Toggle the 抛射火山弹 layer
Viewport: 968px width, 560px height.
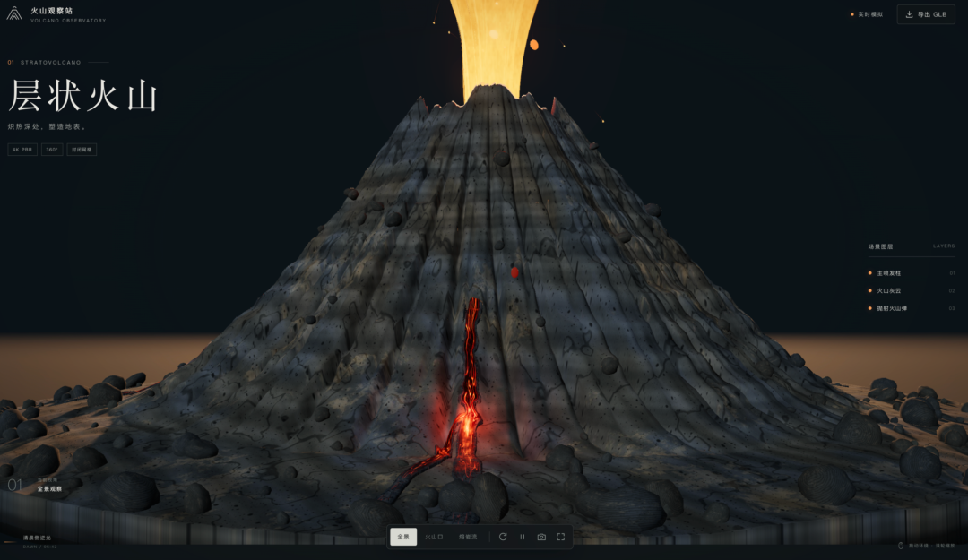coord(912,308)
